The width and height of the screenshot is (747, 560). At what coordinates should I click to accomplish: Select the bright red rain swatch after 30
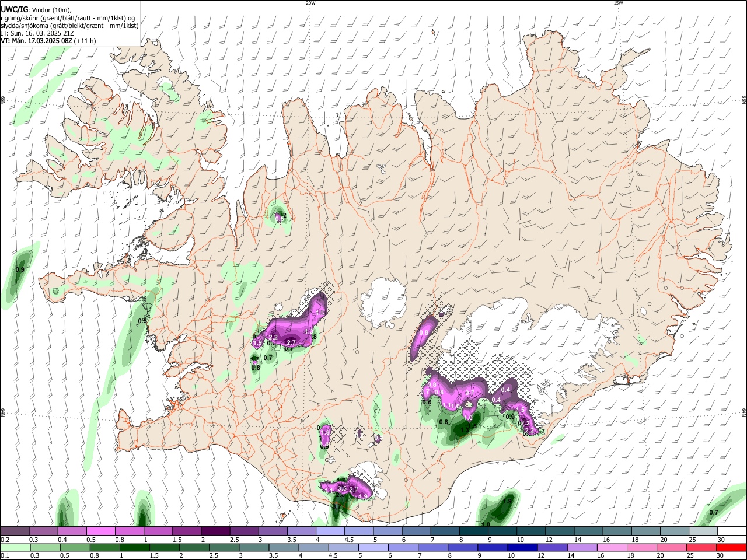[732, 548]
